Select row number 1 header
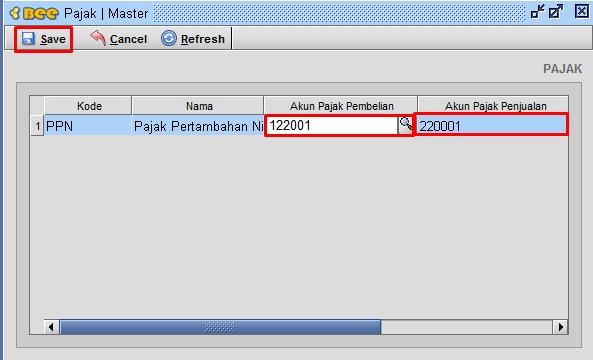The image size is (593, 360). 37,126
